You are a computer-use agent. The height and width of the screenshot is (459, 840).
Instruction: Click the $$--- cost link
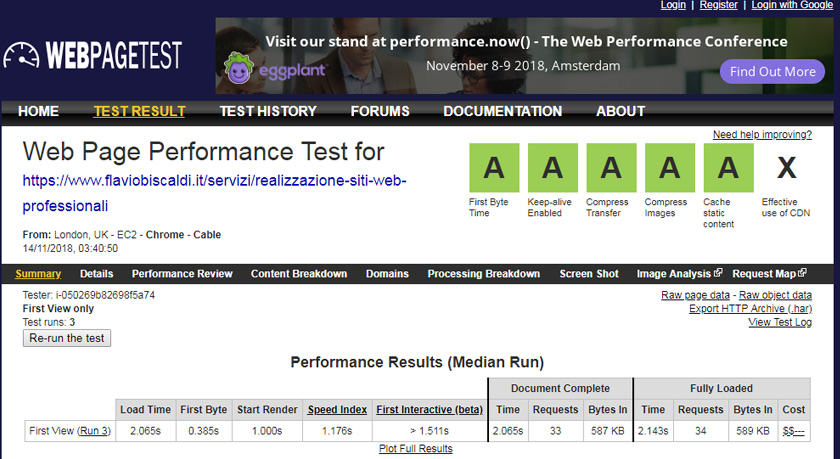click(793, 431)
